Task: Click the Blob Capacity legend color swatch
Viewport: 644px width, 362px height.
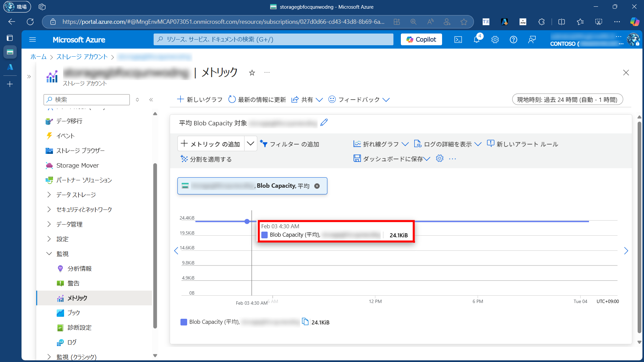Action: (x=184, y=322)
